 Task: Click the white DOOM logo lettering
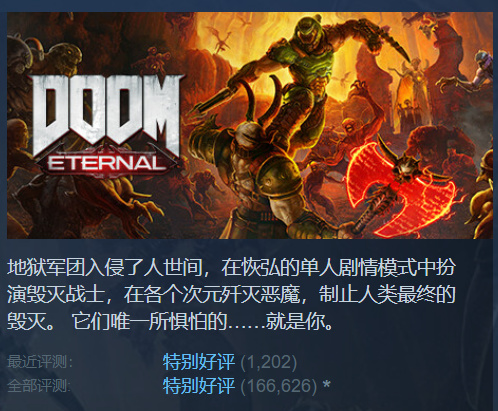click(x=108, y=114)
